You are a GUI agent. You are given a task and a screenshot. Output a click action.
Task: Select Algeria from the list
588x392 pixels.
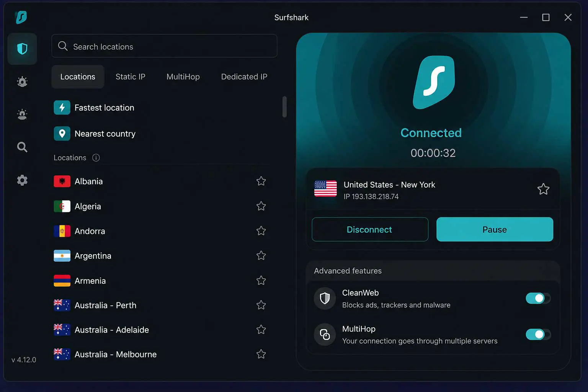[x=161, y=206]
